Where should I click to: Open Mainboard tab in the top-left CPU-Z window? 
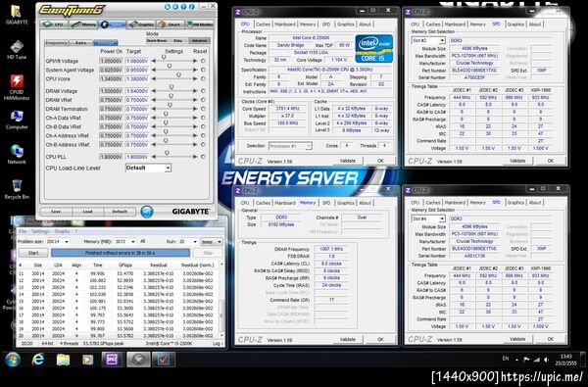(x=285, y=24)
